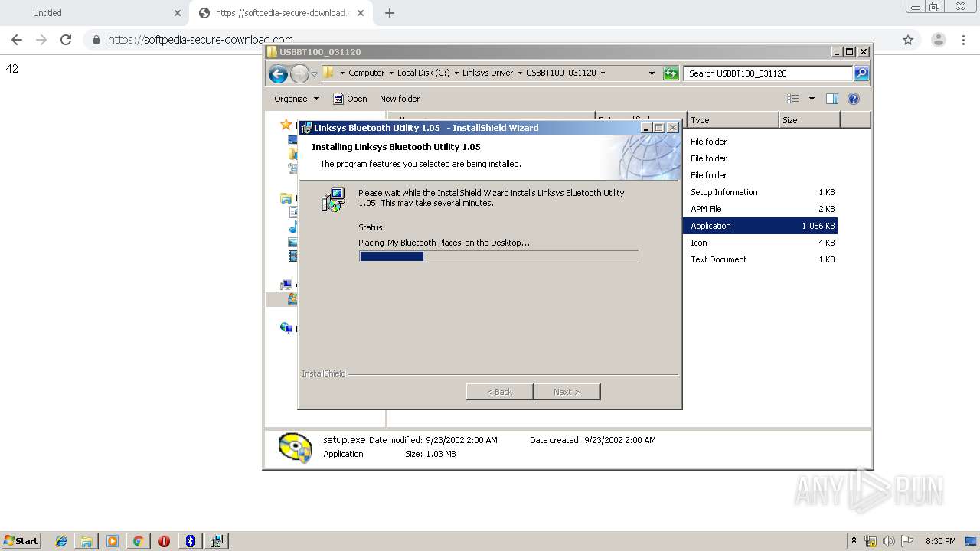Open recent pages dropdown beside Forward arrow
The height and width of the screenshot is (551, 980).
pyautogui.click(x=314, y=74)
